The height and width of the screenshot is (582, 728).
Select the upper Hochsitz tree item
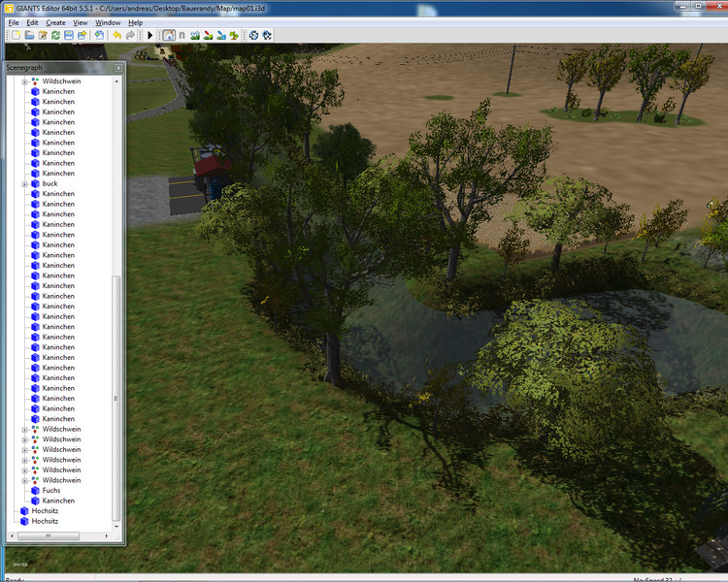point(45,511)
